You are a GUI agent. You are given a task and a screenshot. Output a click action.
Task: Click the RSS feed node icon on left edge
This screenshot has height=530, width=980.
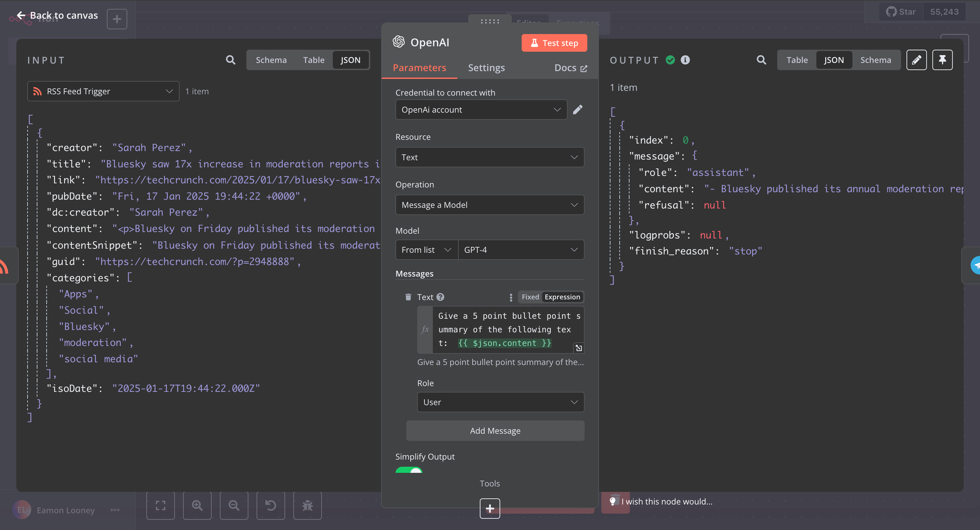tap(4, 266)
